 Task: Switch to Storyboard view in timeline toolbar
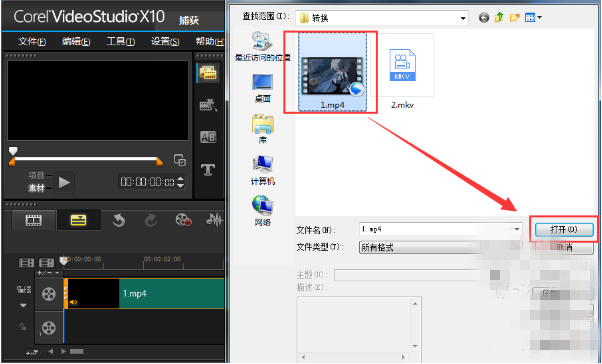pos(34,220)
